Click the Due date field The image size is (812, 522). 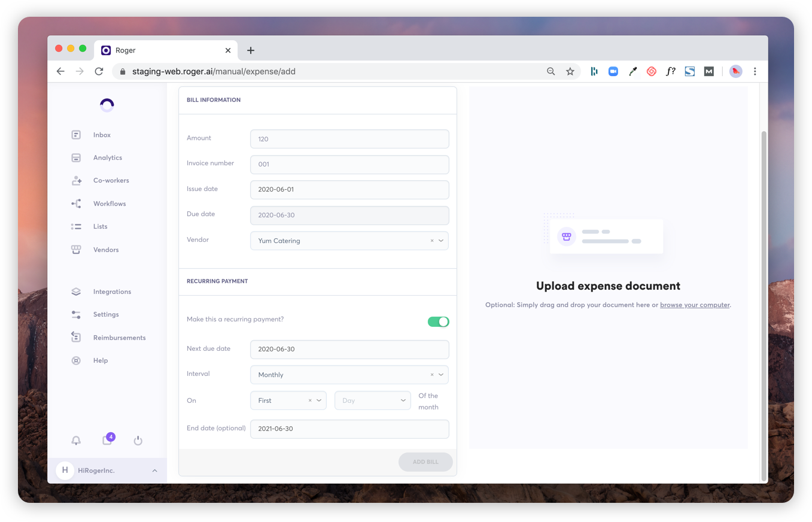tap(349, 216)
